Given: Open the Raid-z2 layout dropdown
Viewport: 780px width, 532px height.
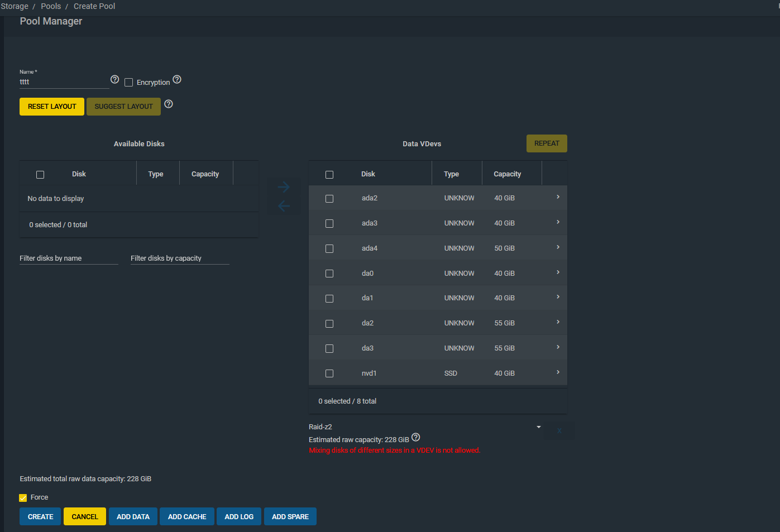Looking at the screenshot, I should [x=425, y=427].
